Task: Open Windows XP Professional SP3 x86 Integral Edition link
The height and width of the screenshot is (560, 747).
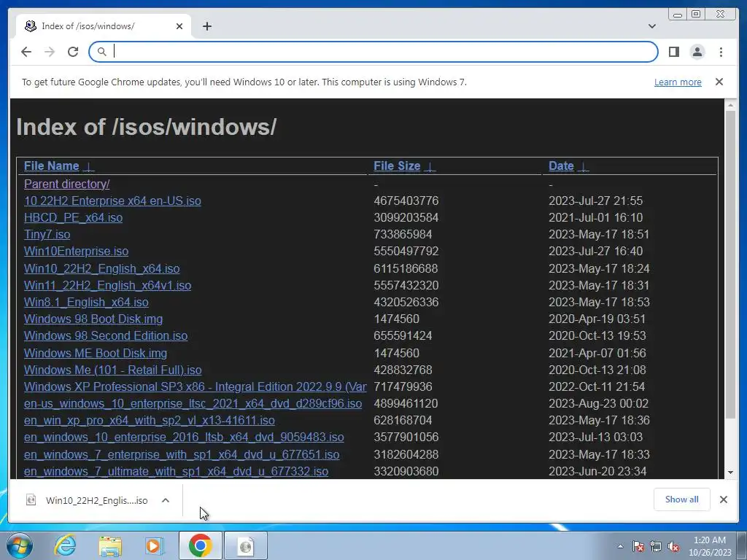Action: coord(196,386)
